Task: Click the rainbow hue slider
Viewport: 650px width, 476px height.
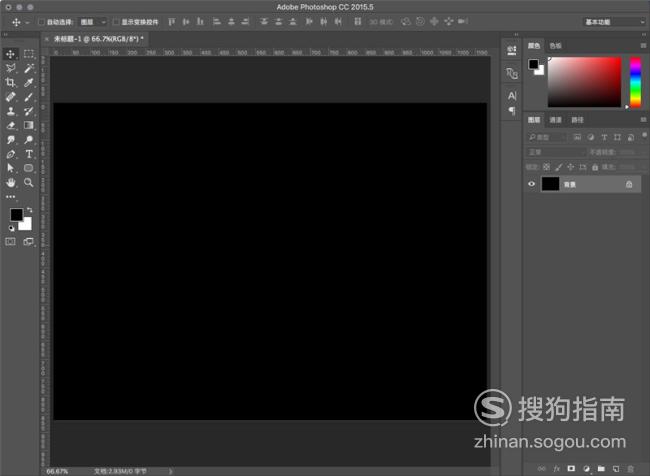Action: tap(635, 82)
